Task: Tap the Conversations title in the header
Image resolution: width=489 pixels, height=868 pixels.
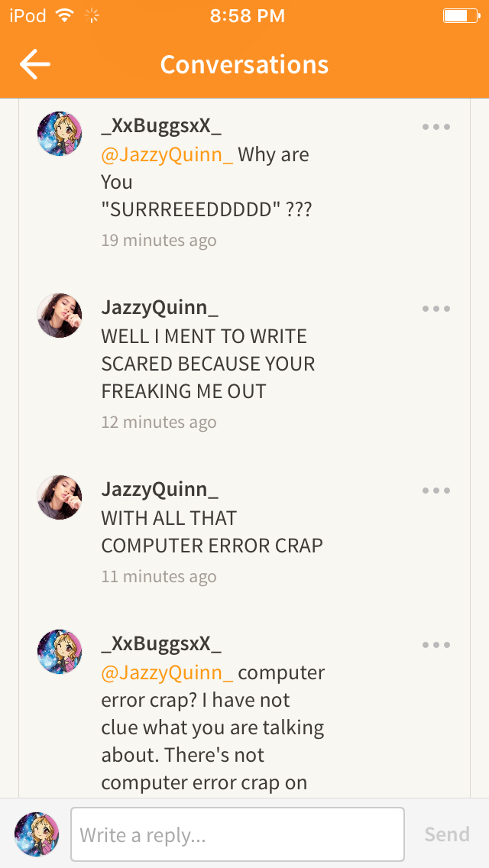Action: [x=244, y=65]
